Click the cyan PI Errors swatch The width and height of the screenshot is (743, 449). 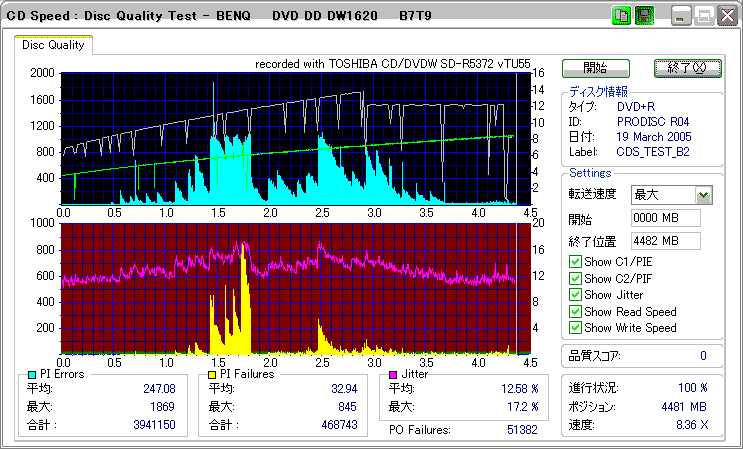(32, 374)
